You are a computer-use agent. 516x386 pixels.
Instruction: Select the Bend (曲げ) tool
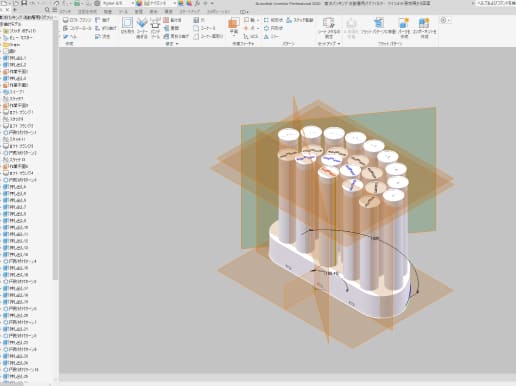coord(102,20)
